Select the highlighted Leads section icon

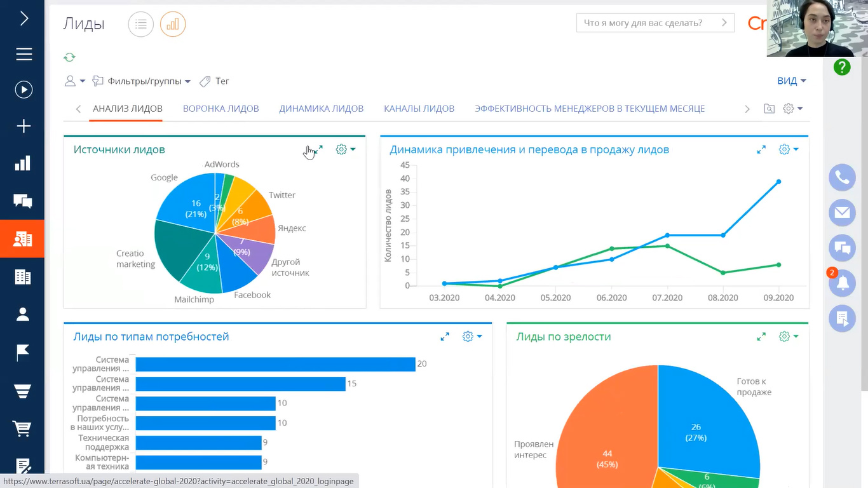pyautogui.click(x=23, y=239)
